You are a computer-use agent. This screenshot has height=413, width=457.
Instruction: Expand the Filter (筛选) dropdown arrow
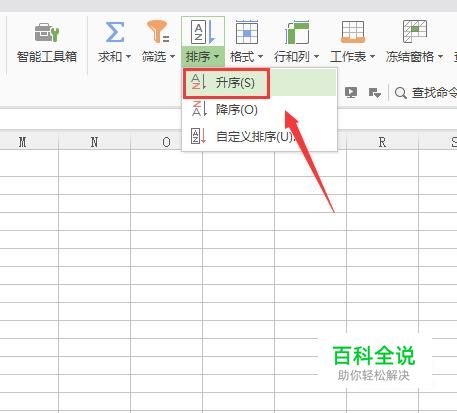pos(172,57)
